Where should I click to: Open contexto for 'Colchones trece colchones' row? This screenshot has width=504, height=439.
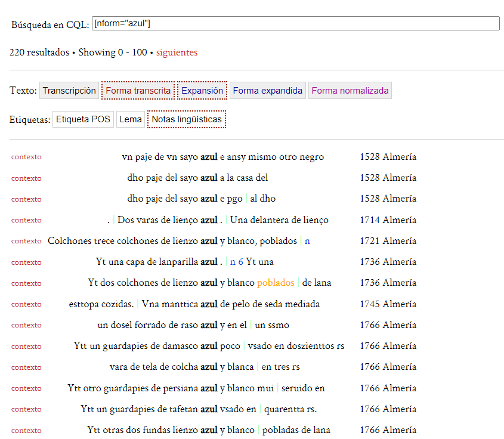pos(26,241)
